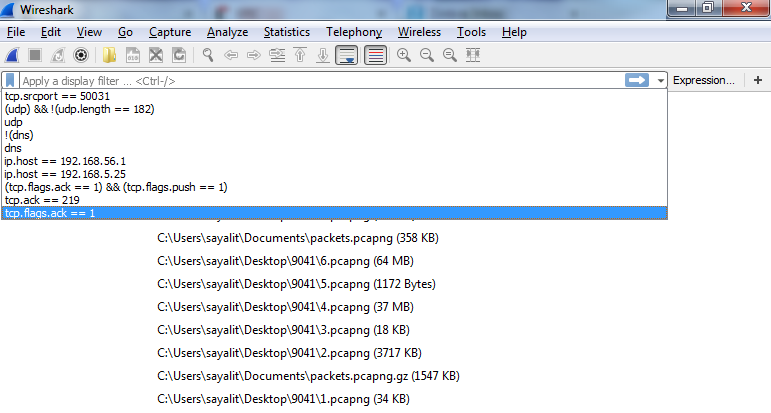
Task: Go back in packet history arrow
Action: (x=231, y=55)
